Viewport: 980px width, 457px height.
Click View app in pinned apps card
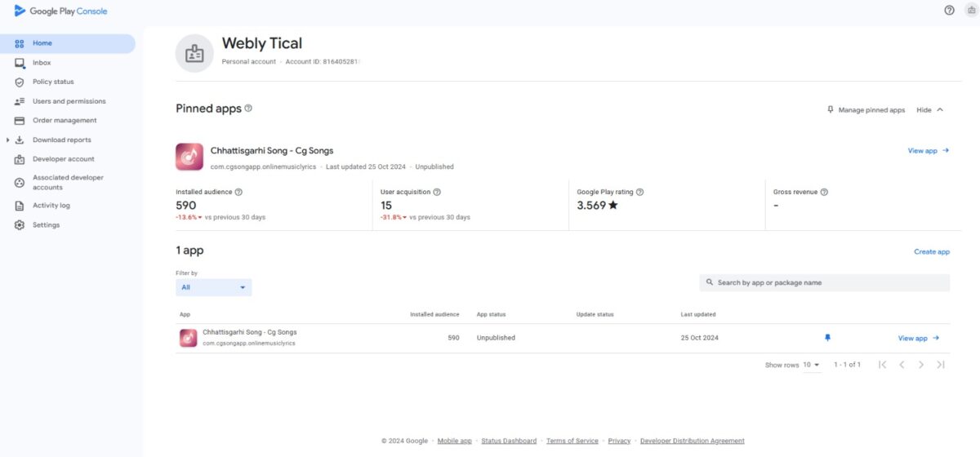point(929,151)
